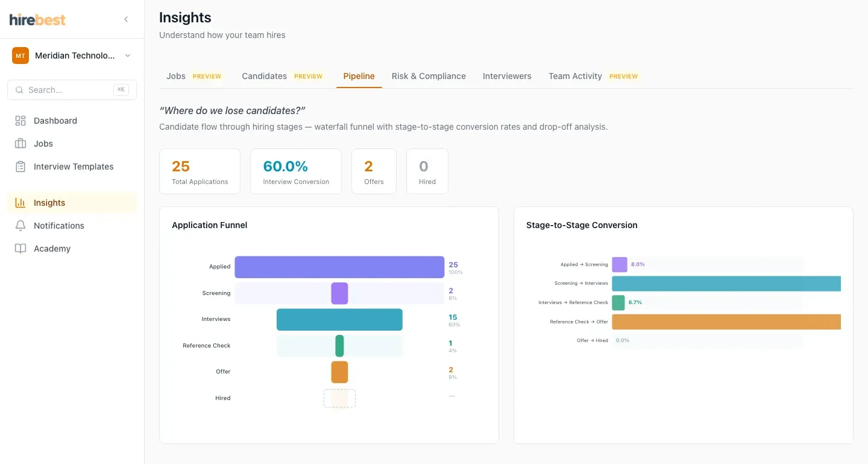Click the Notifications bell icon
This screenshot has height=464, width=868.
[x=20, y=226]
